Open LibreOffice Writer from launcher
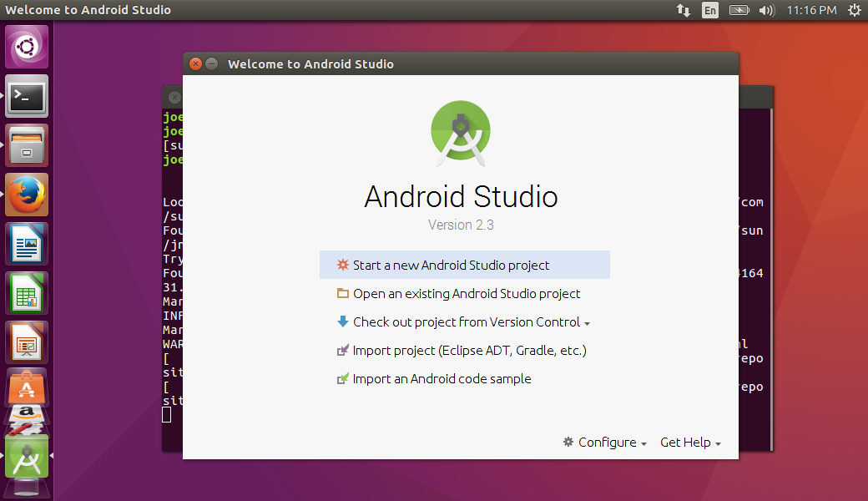Screen dimensions: 868x501 pyautogui.click(x=27, y=244)
